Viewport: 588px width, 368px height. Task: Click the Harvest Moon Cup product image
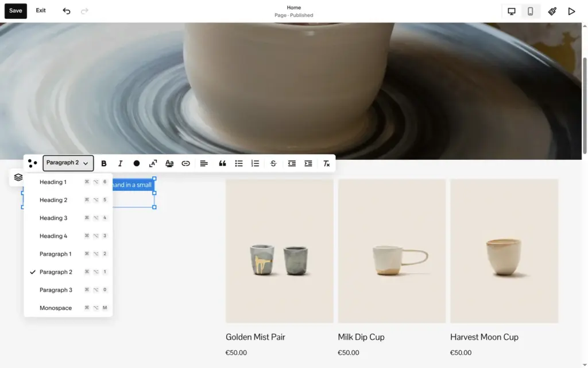504,251
